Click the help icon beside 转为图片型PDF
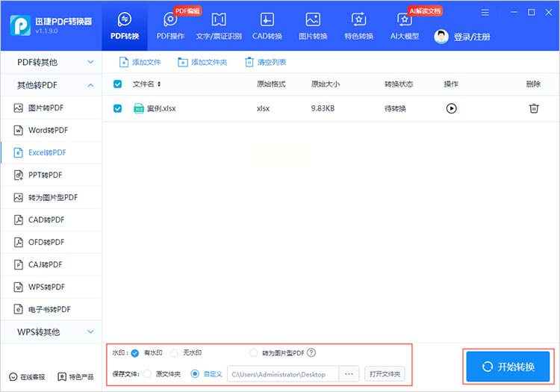560x392 pixels. (311, 352)
